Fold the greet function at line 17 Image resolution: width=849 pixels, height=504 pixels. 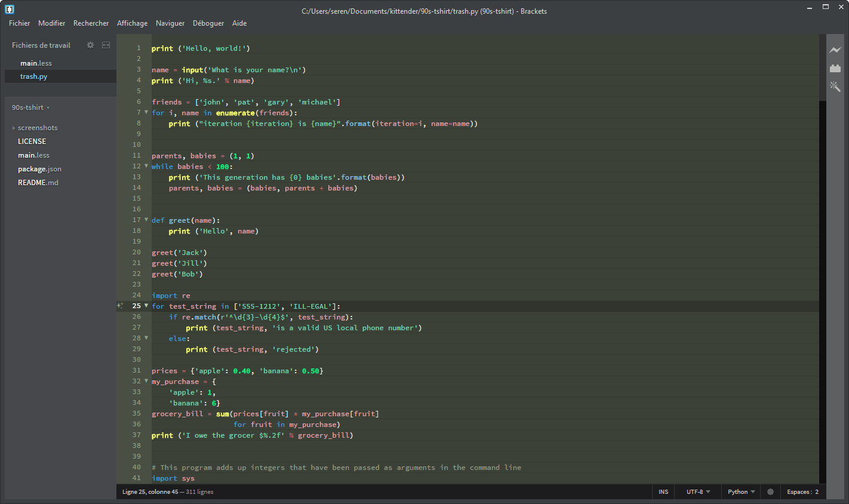point(146,220)
